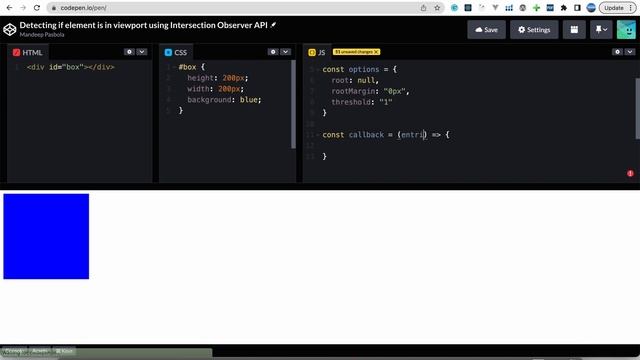The image size is (640, 360).
Task: Open pen Settings
Action: pos(534,29)
